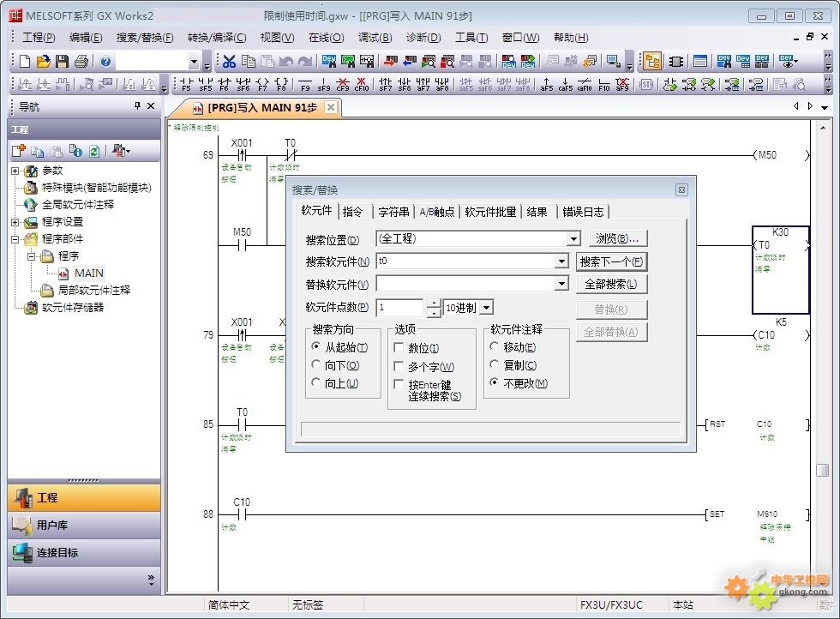
Task: Insert application instruction F8 icon
Action: pos(281,85)
